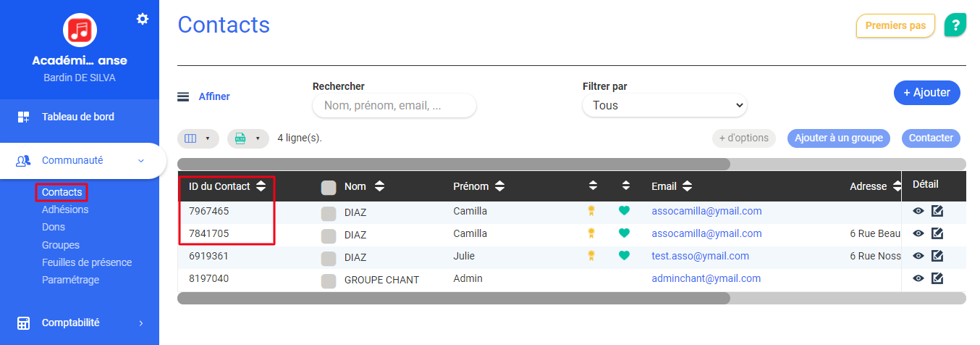Click the music note academy logo
This screenshot has width=980, height=345.
80,30
